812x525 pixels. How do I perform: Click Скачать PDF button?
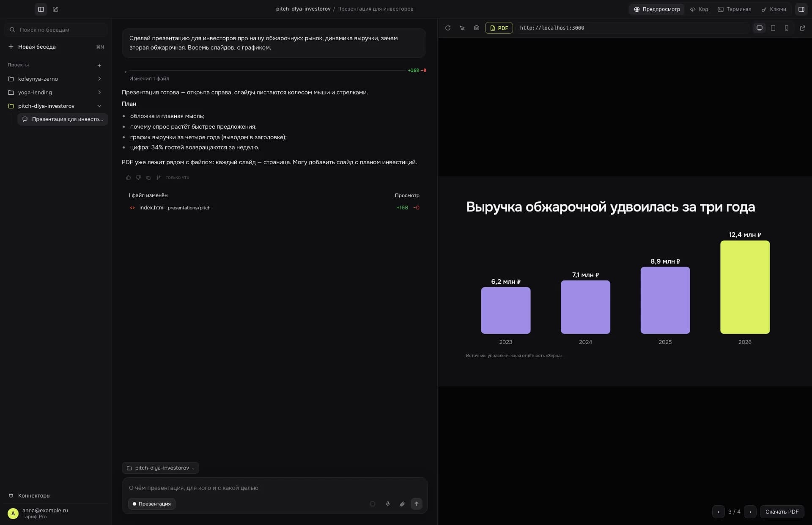(x=782, y=512)
